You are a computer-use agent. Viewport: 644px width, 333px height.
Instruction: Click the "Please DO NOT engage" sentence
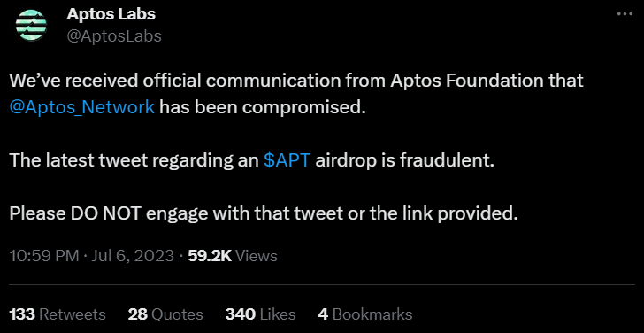click(264, 213)
